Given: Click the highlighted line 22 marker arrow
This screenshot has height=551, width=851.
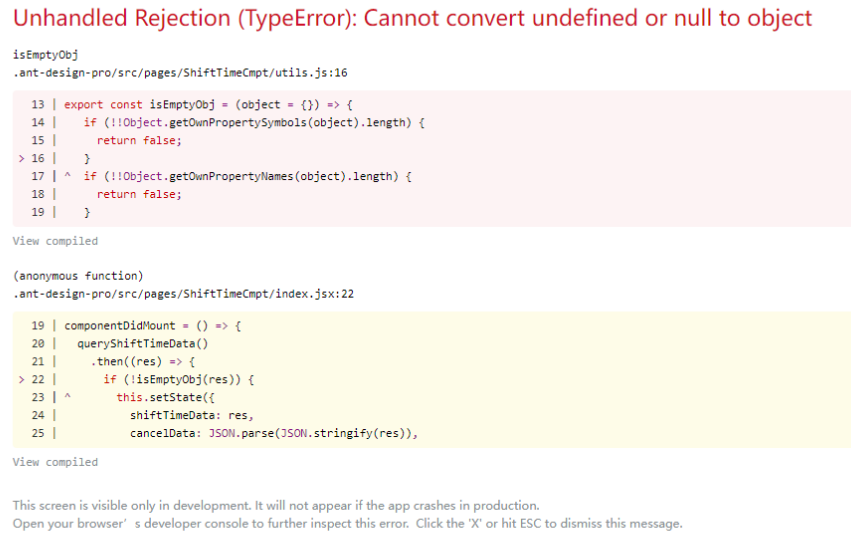Looking at the screenshot, I should (22, 380).
